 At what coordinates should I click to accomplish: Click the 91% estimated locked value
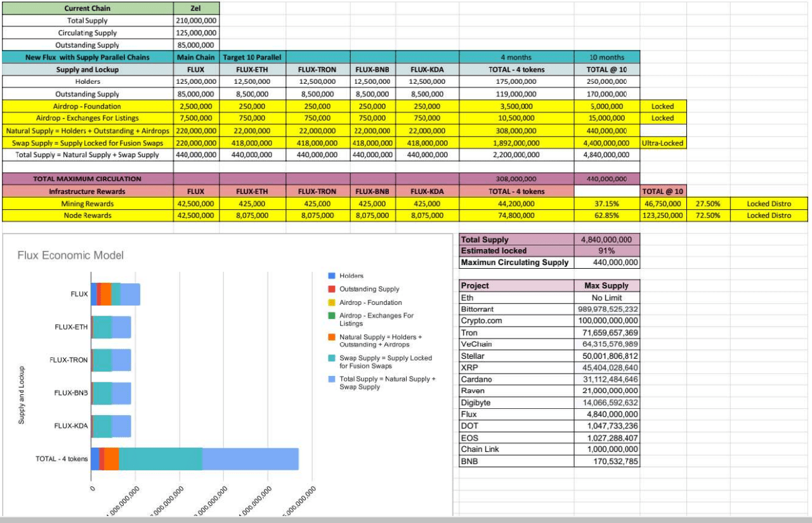(x=606, y=251)
